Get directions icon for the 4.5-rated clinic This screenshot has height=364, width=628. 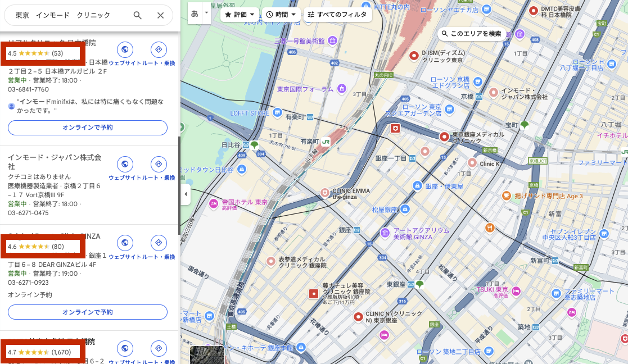[x=159, y=49]
